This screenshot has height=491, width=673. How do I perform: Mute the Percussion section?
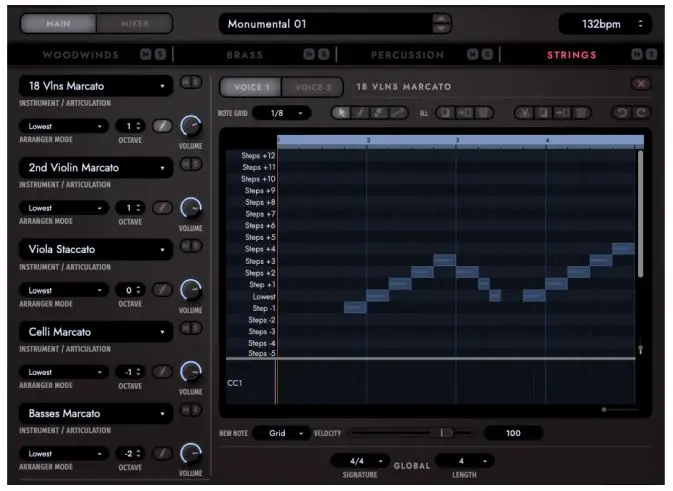[473, 55]
